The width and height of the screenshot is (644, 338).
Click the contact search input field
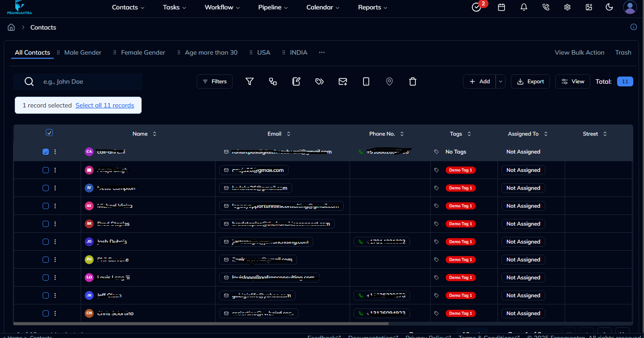(90, 81)
